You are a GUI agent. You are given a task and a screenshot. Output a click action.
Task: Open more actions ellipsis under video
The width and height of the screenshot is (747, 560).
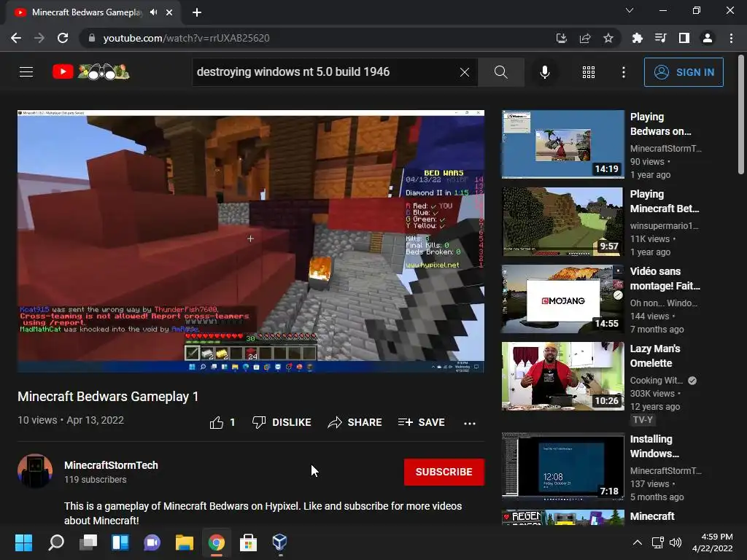[x=470, y=423]
